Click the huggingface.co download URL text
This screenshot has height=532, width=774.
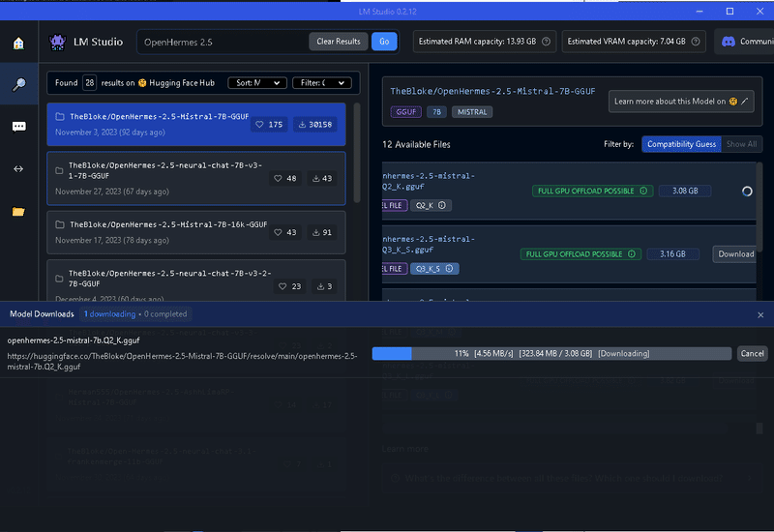(x=182, y=361)
